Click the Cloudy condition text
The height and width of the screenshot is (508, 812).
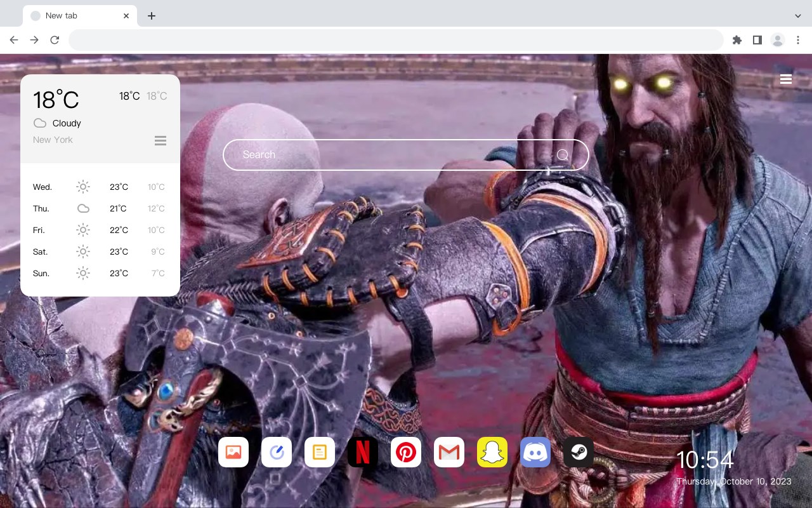(x=67, y=123)
